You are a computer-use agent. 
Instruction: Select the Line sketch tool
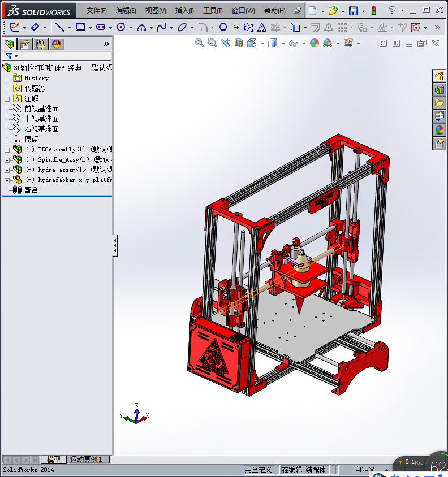click(59, 27)
